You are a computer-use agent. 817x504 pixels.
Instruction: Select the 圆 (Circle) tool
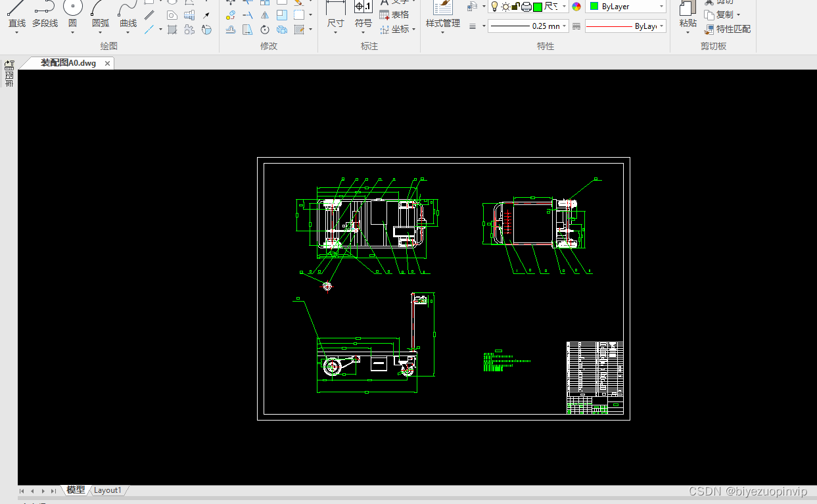[x=72, y=13]
